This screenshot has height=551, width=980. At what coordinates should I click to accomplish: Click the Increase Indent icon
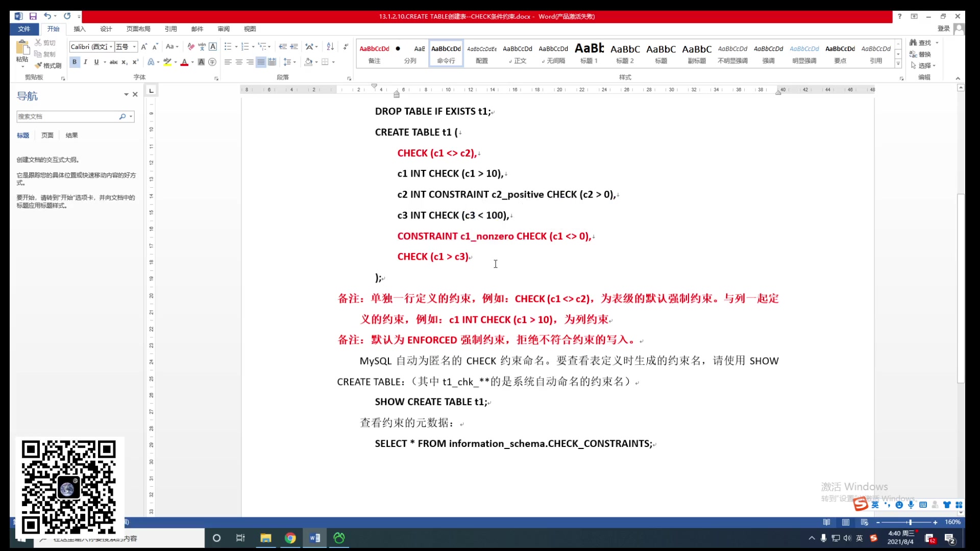tap(294, 46)
